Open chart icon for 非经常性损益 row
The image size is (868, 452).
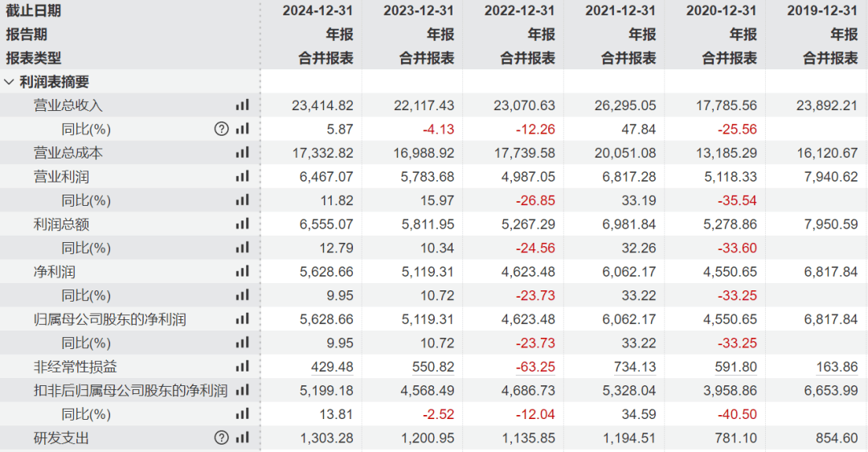point(242,367)
